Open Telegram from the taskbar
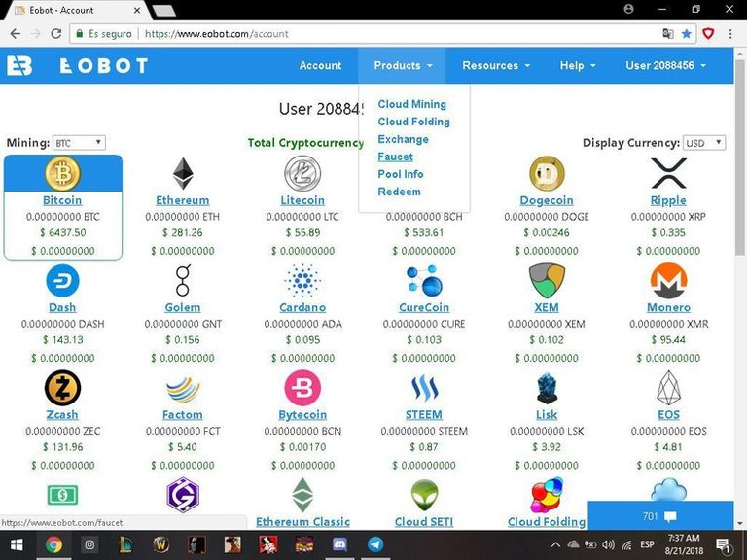The height and width of the screenshot is (560, 747). (375, 544)
